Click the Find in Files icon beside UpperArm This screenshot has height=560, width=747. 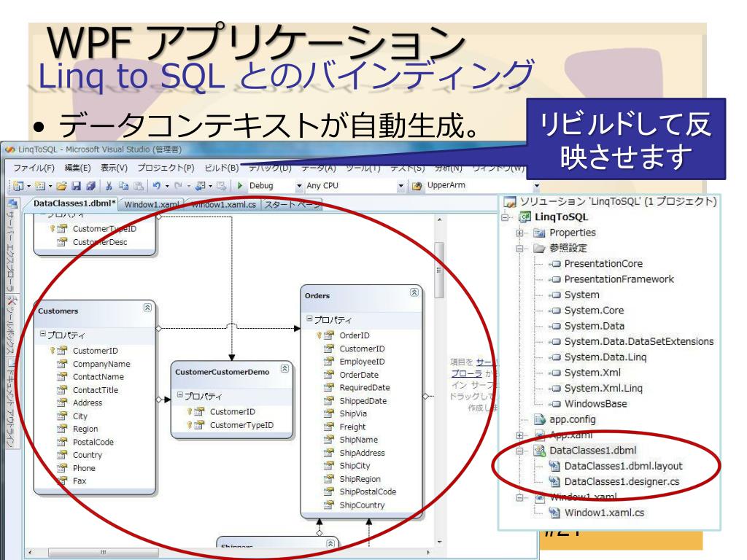(x=417, y=186)
